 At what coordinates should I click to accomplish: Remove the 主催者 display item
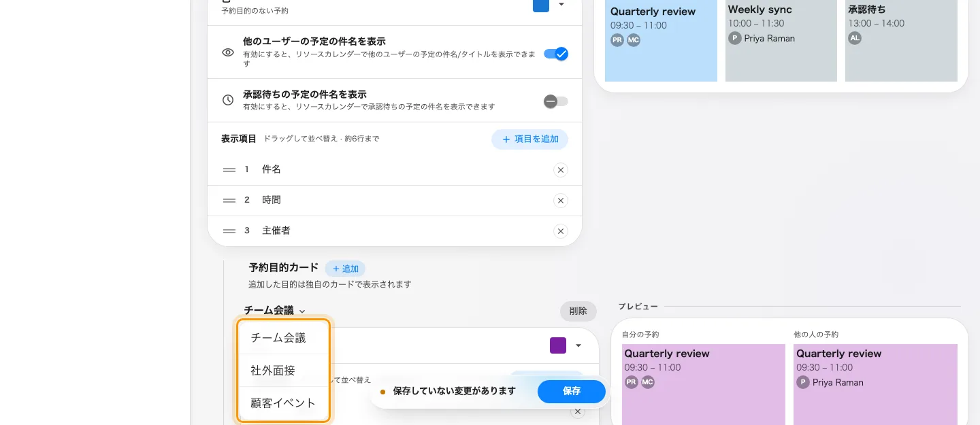click(x=561, y=231)
